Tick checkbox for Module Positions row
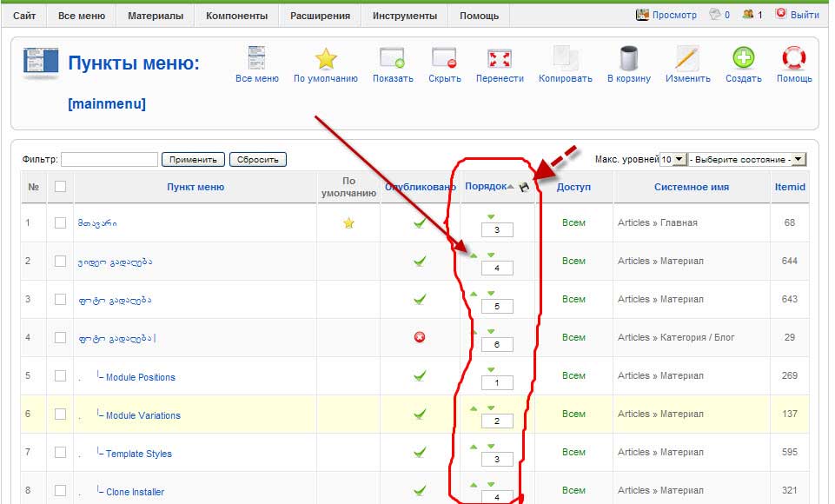835x504 pixels. click(60, 376)
